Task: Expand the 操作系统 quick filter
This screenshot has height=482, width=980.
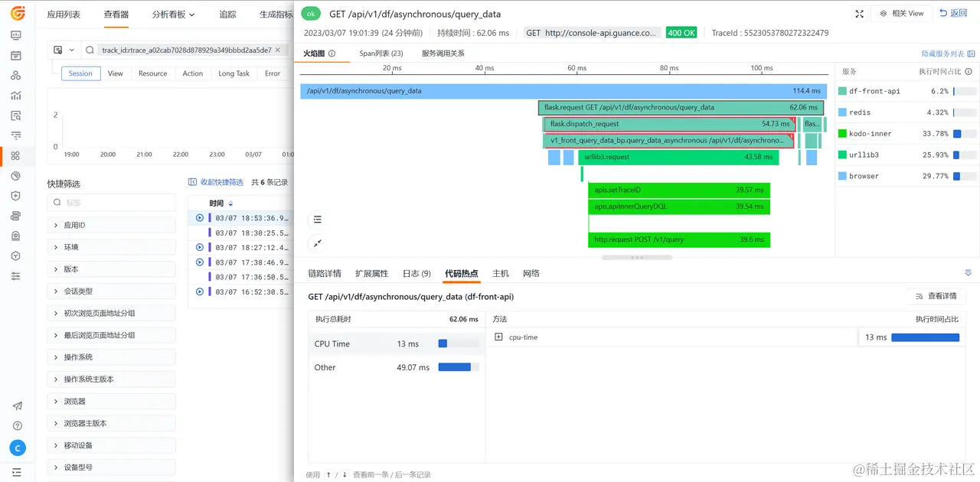Action: coord(112,357)
